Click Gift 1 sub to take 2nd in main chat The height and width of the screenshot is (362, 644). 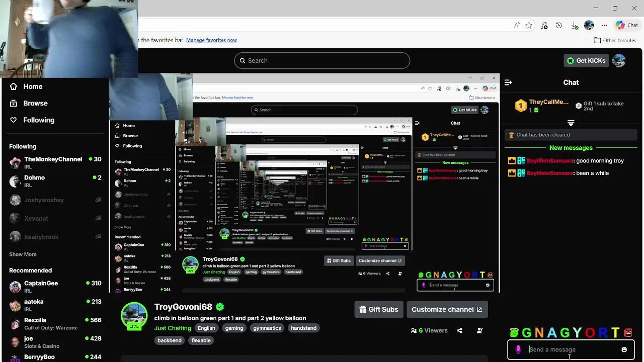600,106
